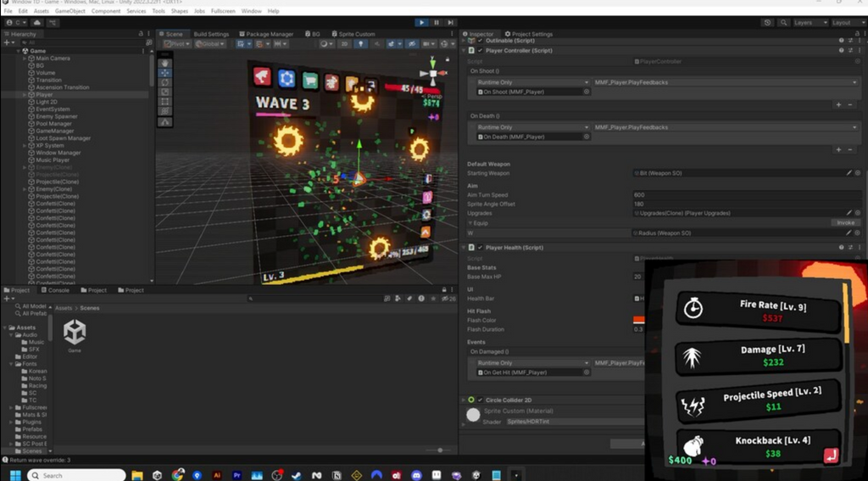Remove listener from On Shoot event
The width and height of the screenshot is (868, 481).
coord(850,104)
